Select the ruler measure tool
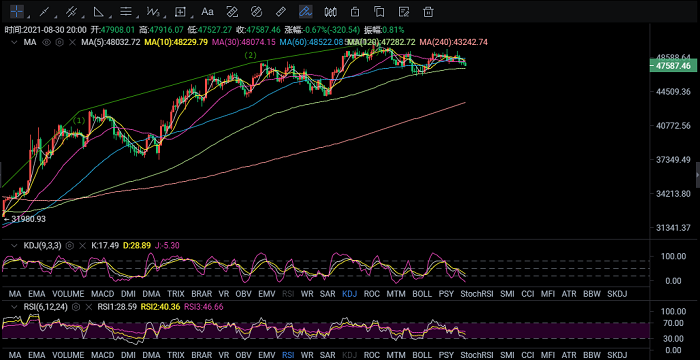Image resolution: width=700 pixels, height=360 pixels. [280, 12]
